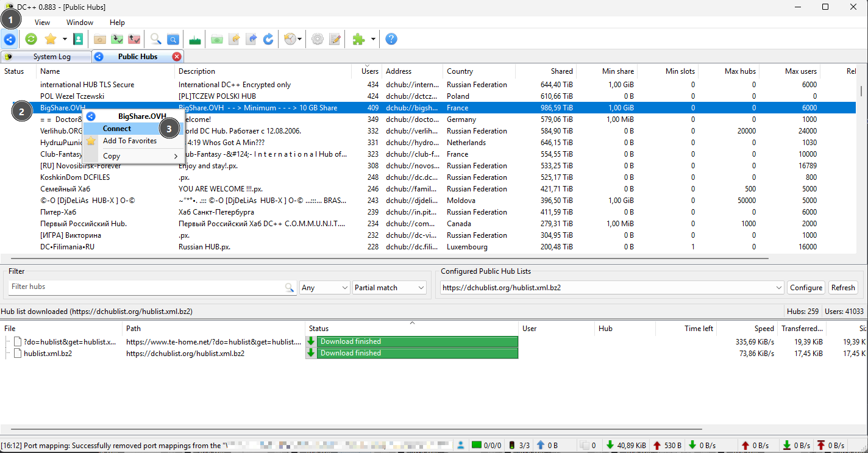
Task: Select the 'POL Wezel Tczewski' hub row
Action: click(x=429, y=96)
